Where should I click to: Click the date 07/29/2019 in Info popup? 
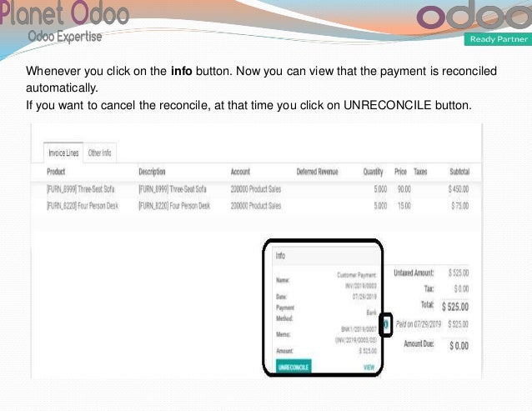pos(364,297)
